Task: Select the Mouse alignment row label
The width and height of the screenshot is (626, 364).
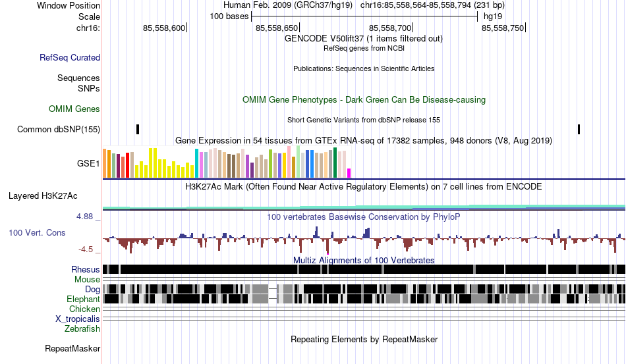Action: coord(87,280)
